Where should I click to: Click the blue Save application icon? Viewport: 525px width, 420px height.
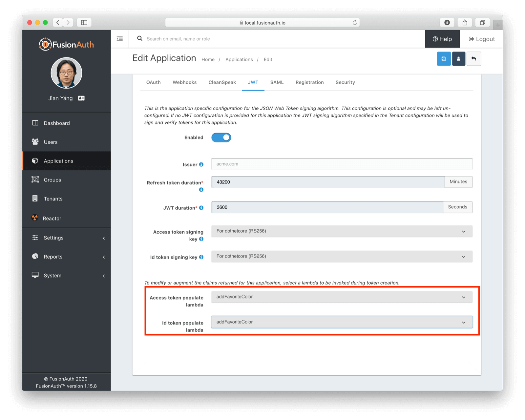tap(444, 59)
